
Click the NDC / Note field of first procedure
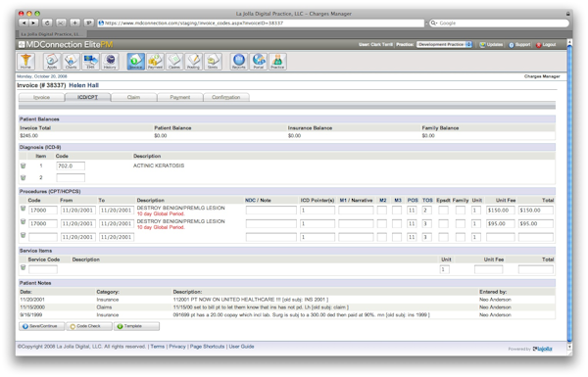(271, 211)
